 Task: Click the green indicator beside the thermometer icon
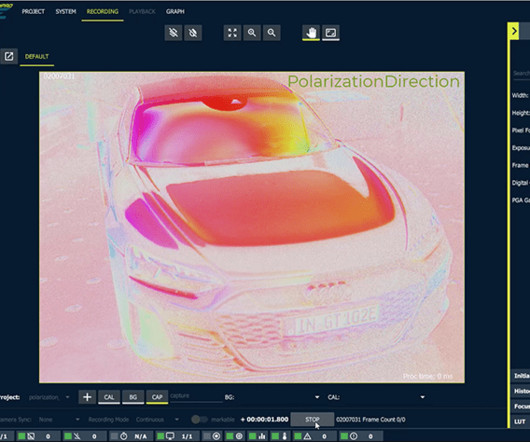tap(275, 436)
